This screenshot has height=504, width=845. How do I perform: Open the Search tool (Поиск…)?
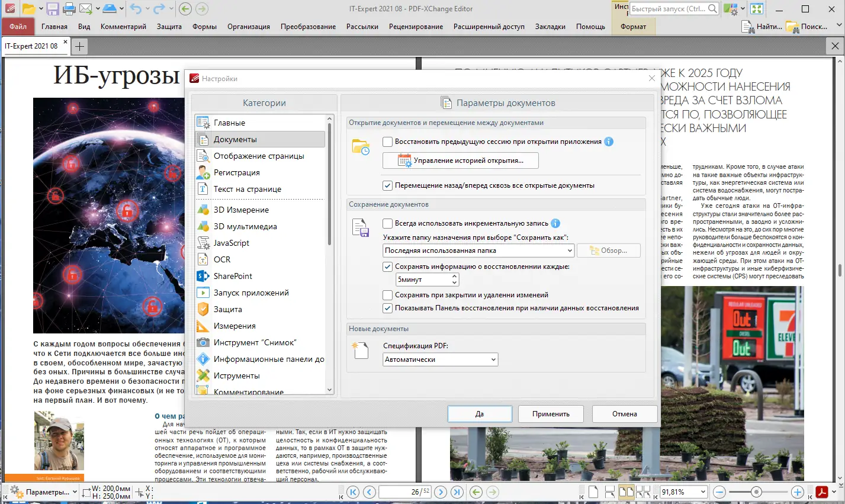[x=807, y=27]
